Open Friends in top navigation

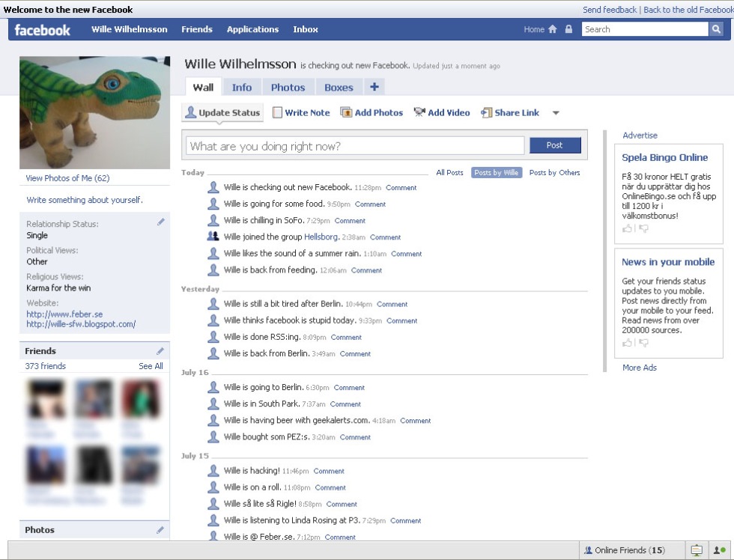[196, 29]
